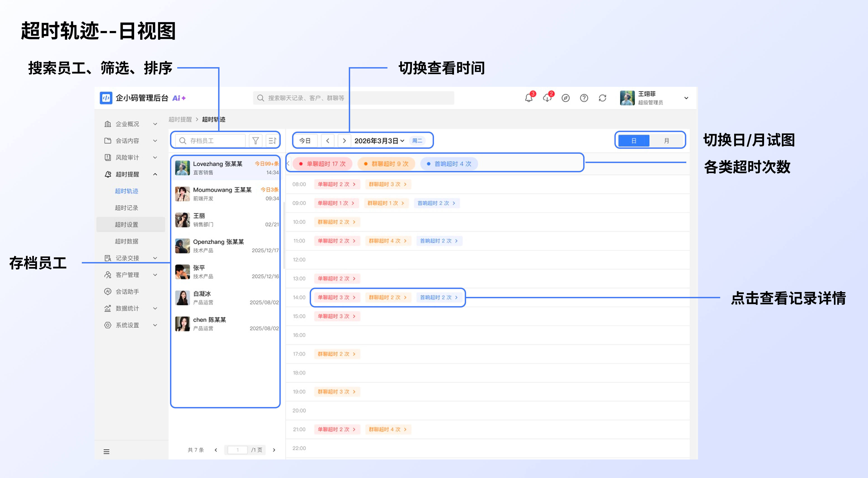Open the notification bell icon
Image resolution: width=868 pixels, height=478 pixels.
(529, 98)
